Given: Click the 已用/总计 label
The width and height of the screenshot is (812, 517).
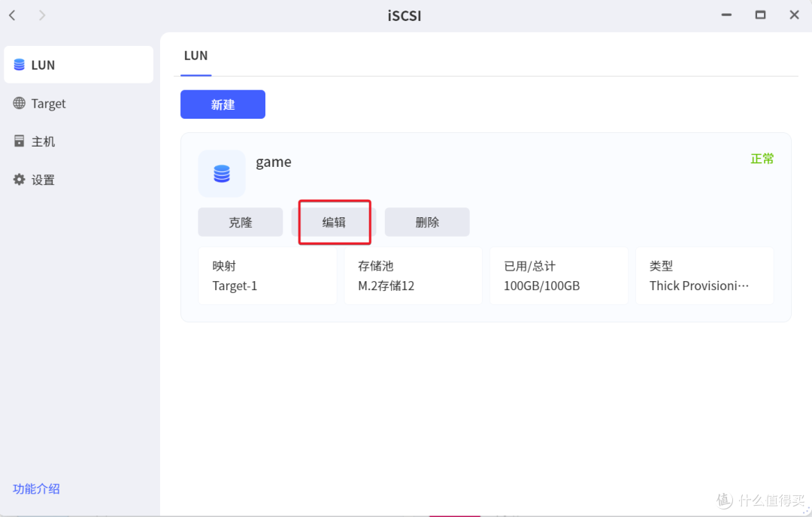Looking at the screenshot, I should pyautogui.click(x=530, y=266).
